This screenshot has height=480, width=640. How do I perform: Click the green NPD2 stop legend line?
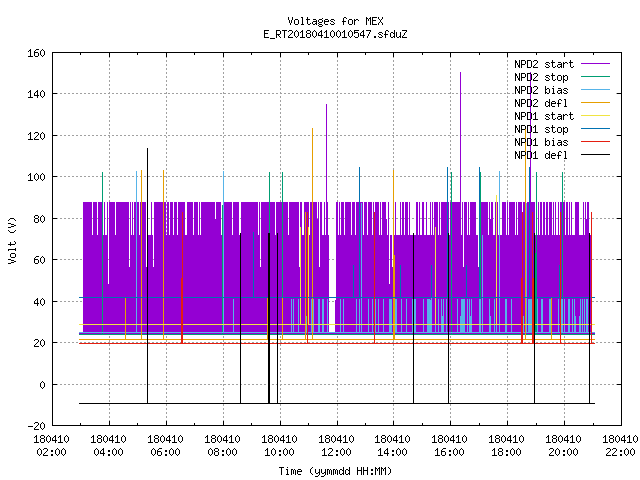coord(595,76)
